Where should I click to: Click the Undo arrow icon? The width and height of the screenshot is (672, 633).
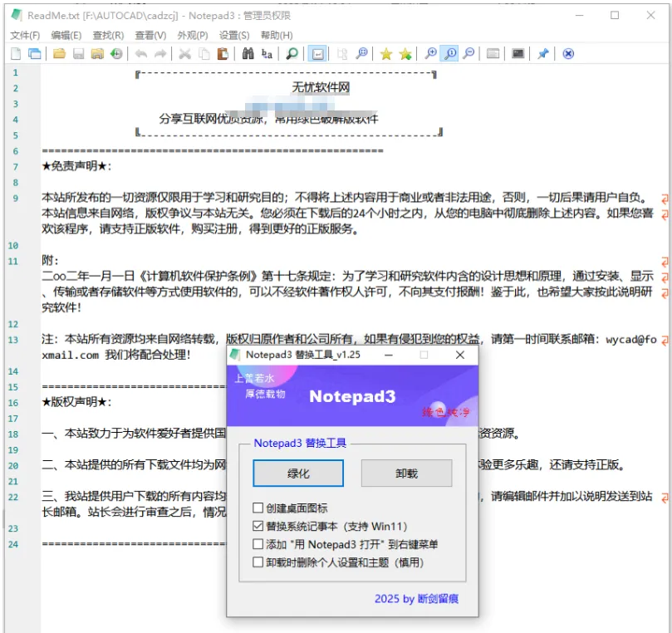click(x=141, y=53)
